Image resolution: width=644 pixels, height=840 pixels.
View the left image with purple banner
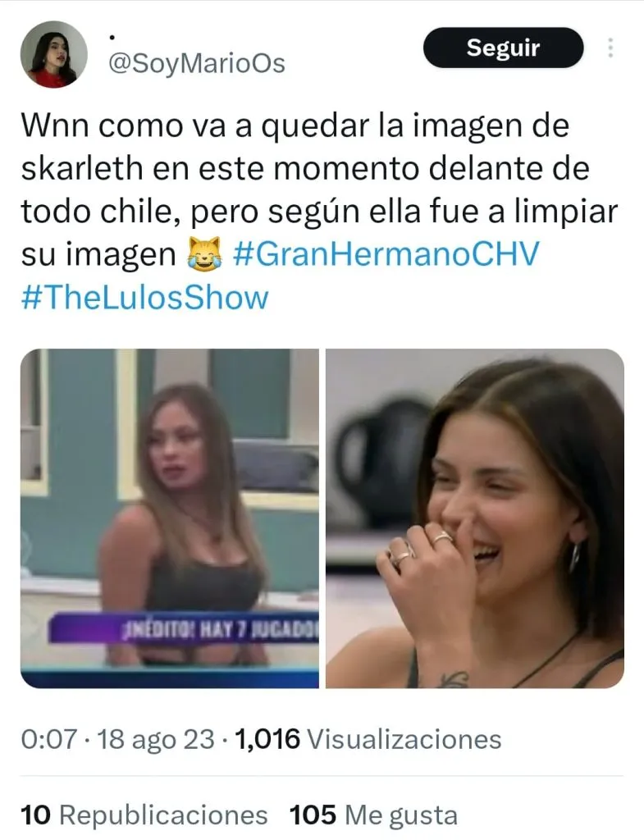169,518
